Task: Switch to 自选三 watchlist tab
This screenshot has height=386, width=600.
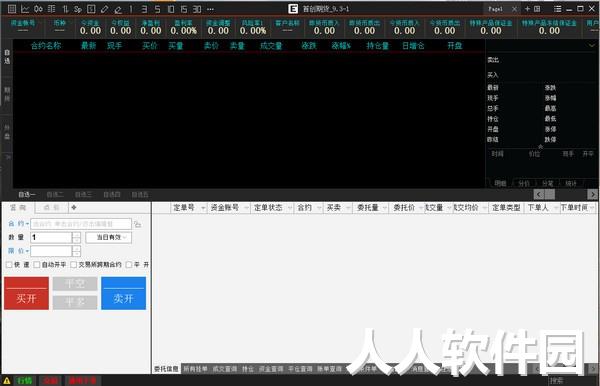Action: tap(83, 195)
